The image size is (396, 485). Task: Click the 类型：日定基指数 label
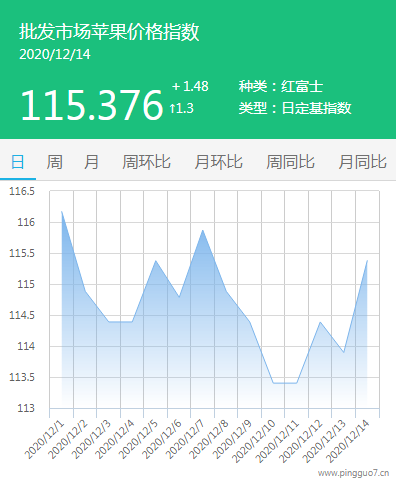click(295, 108)
